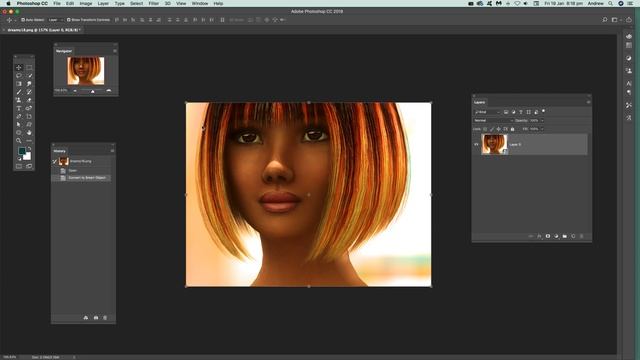Click the foreground color swatch
This screenshot has height=360, width=640.
[x=21, y=151]
